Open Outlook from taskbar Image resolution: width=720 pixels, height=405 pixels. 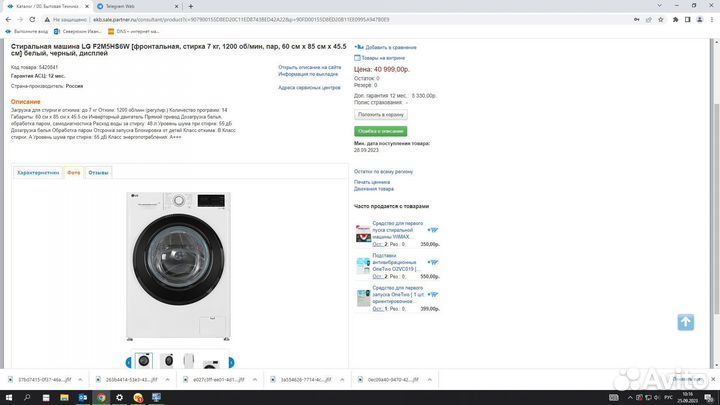(83, 398)
